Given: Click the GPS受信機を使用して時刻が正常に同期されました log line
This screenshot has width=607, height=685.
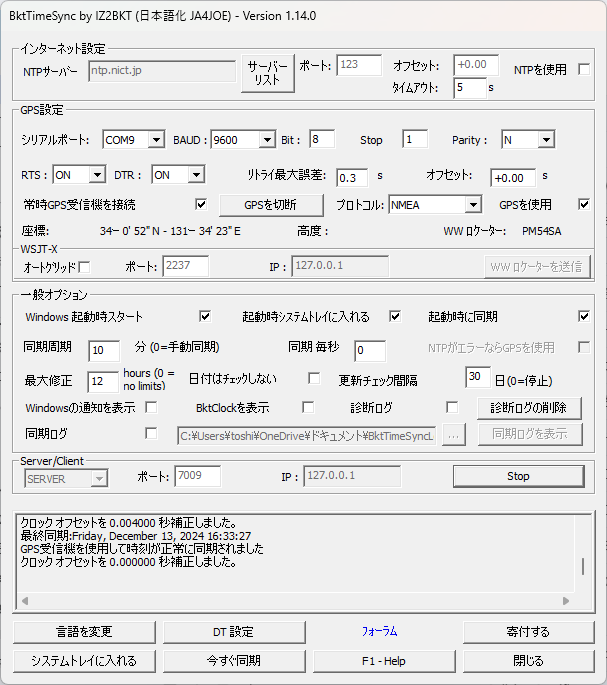Looking at the screenshot, I should tap(142, 549).
